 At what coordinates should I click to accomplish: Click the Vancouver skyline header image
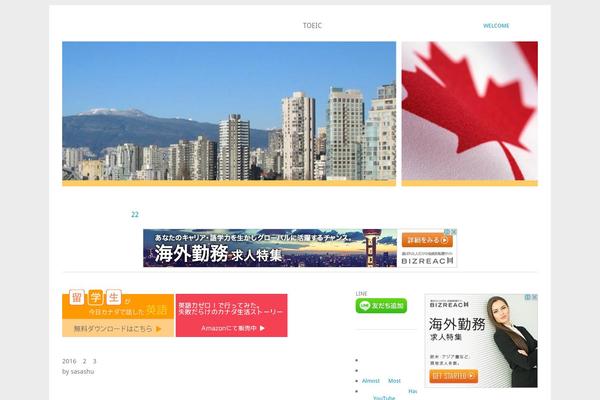pos(229,113)
